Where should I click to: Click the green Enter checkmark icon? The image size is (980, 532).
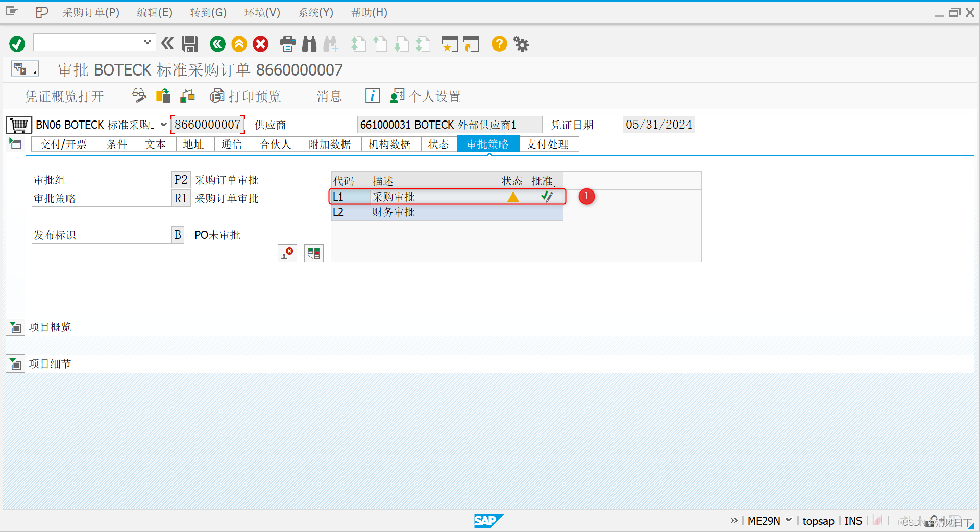[17, 44]
